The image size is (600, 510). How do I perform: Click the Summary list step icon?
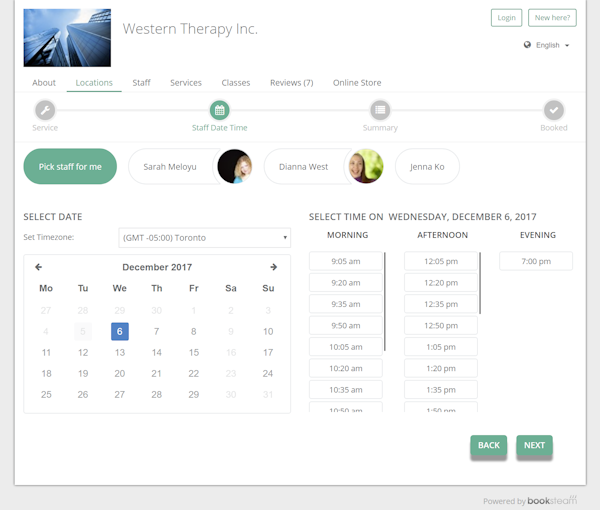[380, 110]
